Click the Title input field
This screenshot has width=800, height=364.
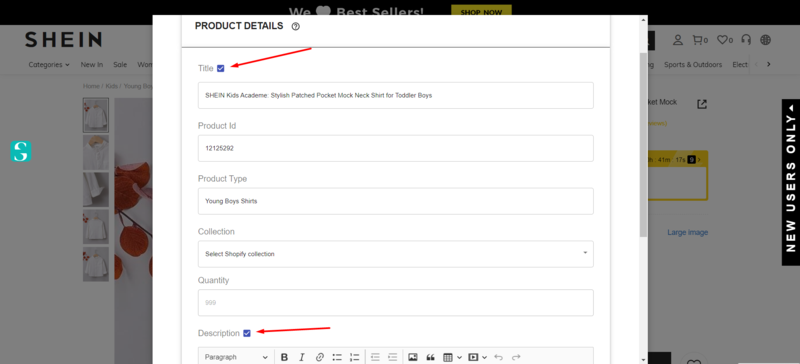[395, 95]
